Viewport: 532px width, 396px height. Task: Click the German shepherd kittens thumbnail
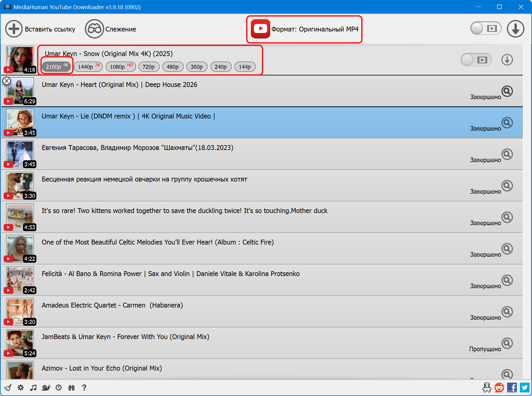(20, 186)
